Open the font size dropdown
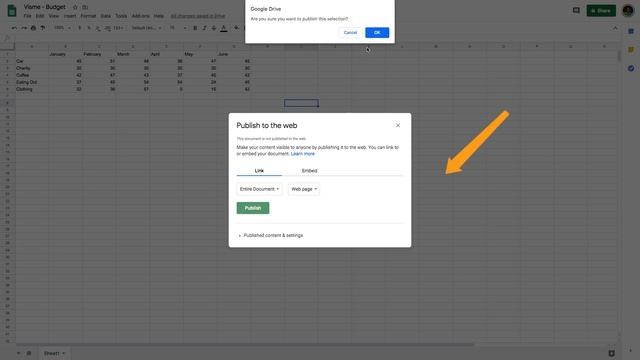The height and width of the screenshot is (360, 640). pos(178,28)
